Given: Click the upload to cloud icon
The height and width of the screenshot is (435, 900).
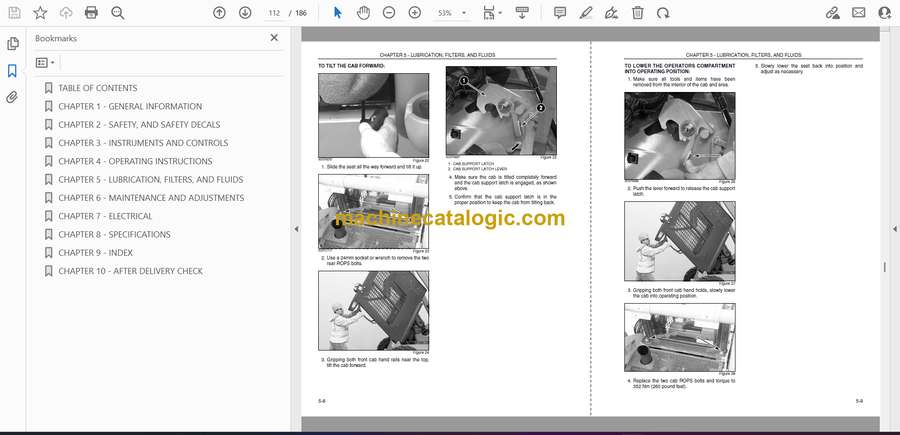Looking at the screenshot, I should 66,13.
